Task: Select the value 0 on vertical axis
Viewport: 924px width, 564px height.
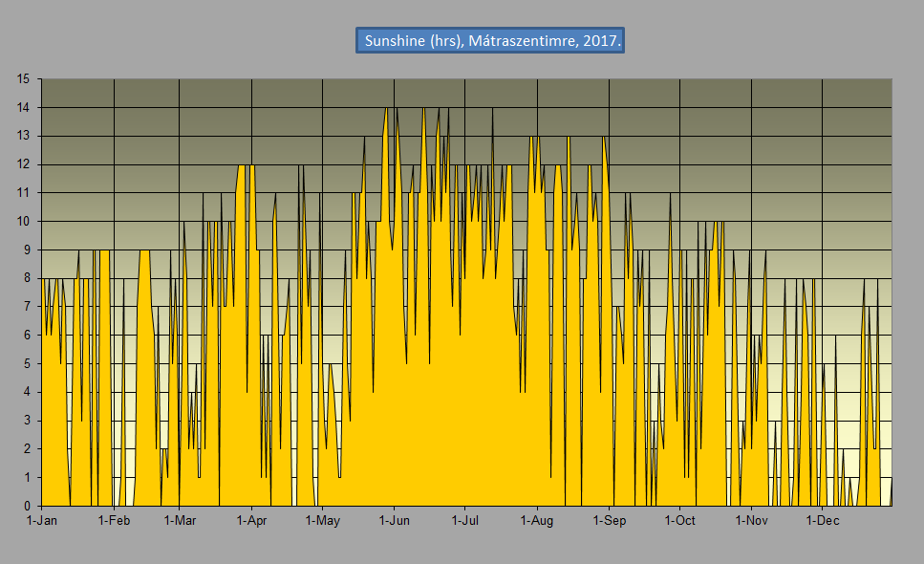Action: [27, 507]
